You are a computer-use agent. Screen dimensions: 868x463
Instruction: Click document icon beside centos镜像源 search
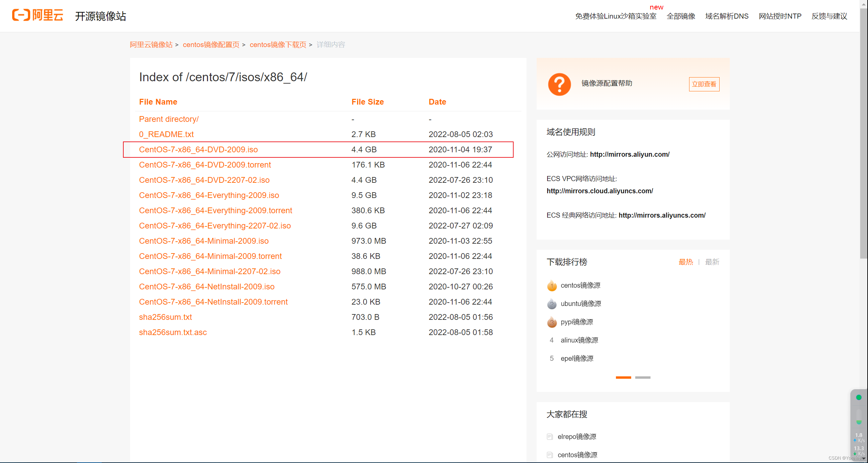550,455
